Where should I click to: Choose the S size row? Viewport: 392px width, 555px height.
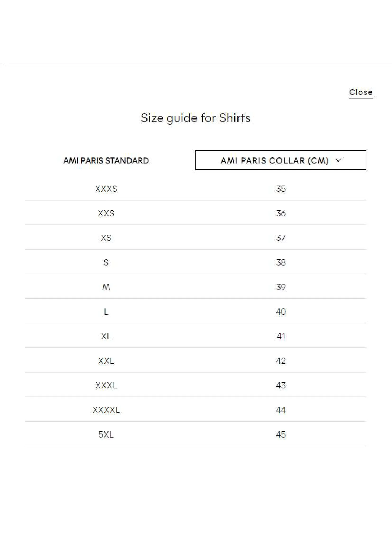pyautogui.click(x=195, y=262)
